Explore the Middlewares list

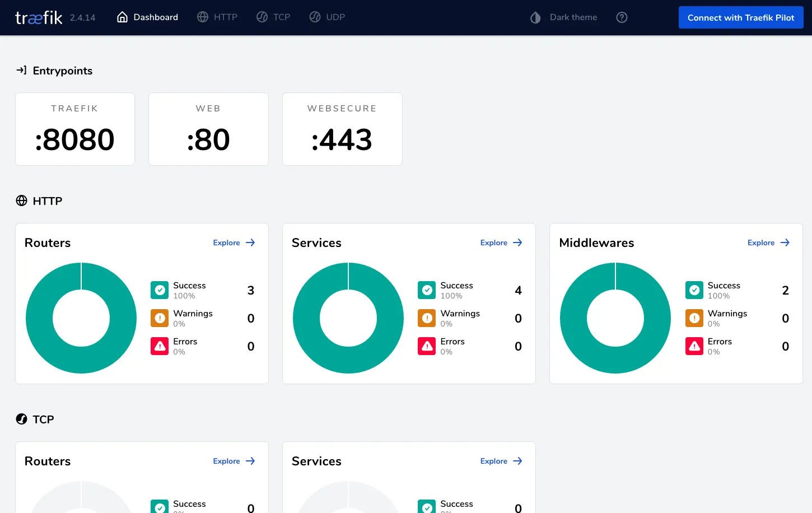768,242
